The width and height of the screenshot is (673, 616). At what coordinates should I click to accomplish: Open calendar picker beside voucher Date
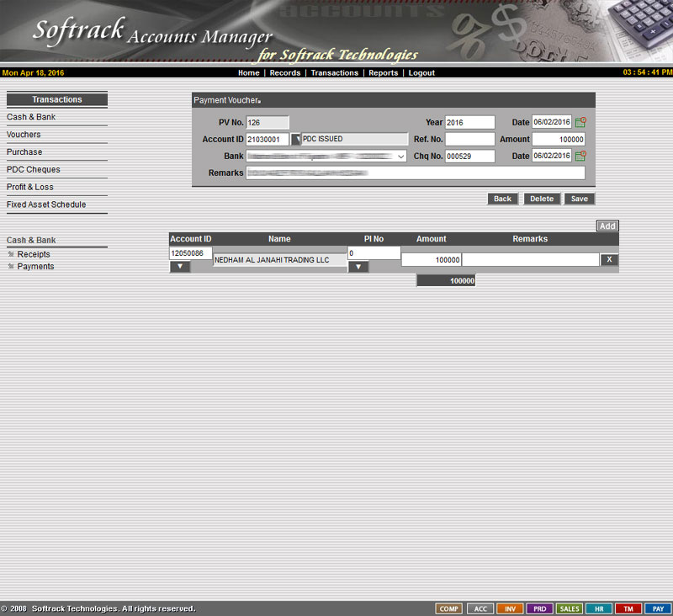(580, 123)
